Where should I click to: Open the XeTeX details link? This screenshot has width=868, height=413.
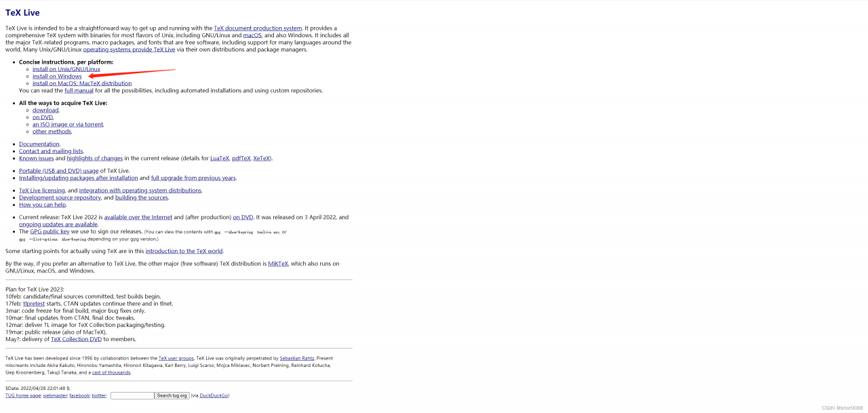click(262, 158)
